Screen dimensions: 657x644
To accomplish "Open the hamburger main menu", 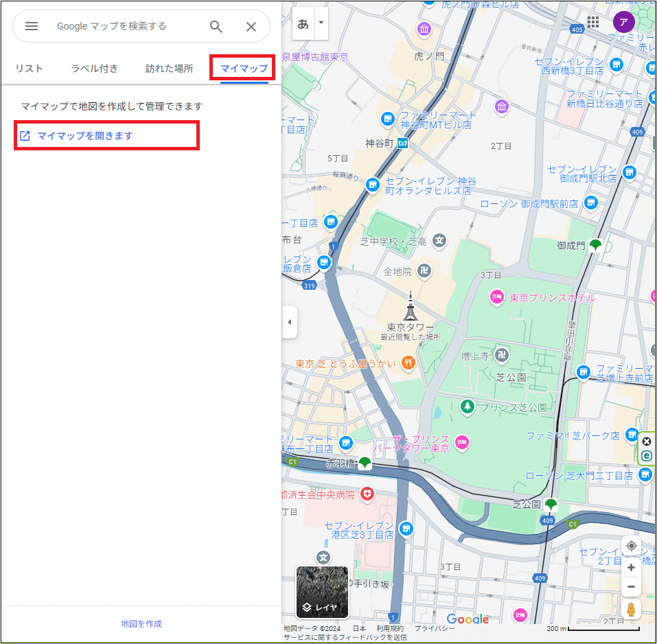I will click(x=32, y=26).
